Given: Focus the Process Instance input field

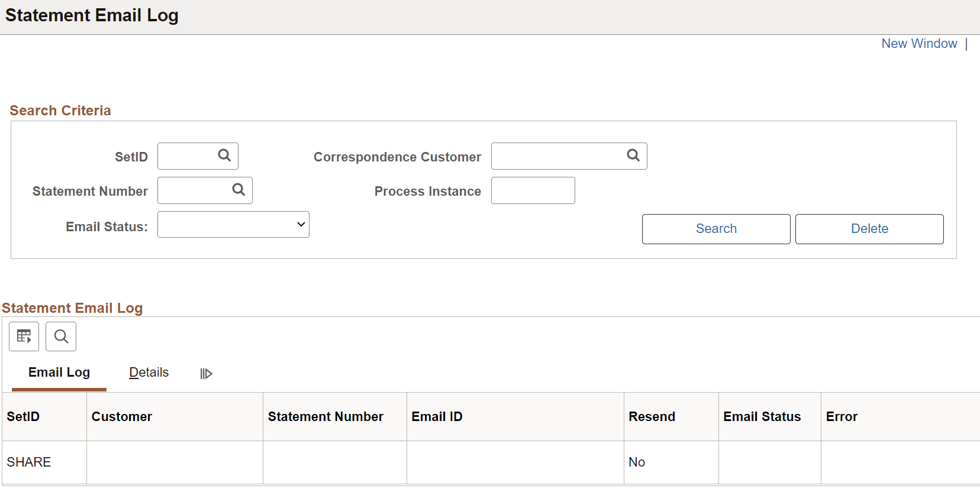Looking at the screenshot, I should click(533, 190).
